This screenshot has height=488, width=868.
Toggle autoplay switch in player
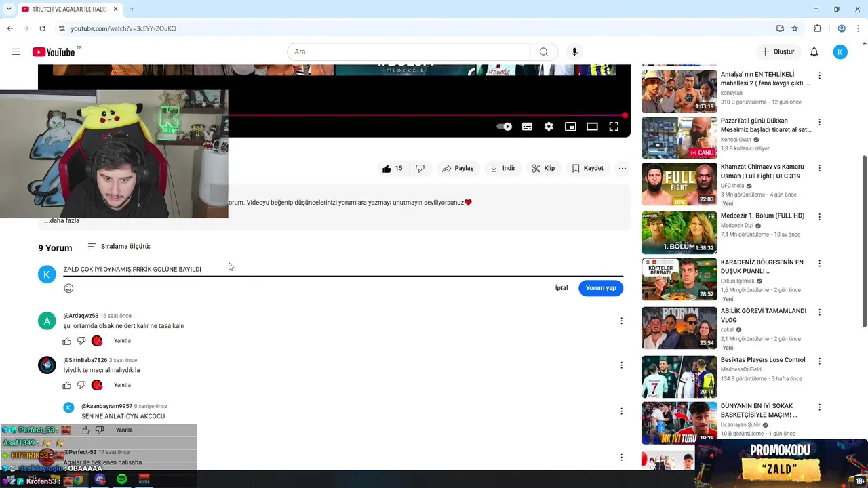pyautogui.click(x=504, y=127)
